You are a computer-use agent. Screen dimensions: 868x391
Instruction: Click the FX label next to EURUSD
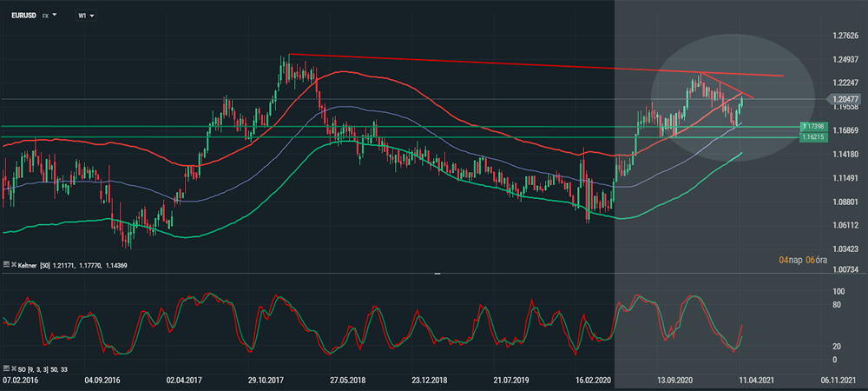45,16
